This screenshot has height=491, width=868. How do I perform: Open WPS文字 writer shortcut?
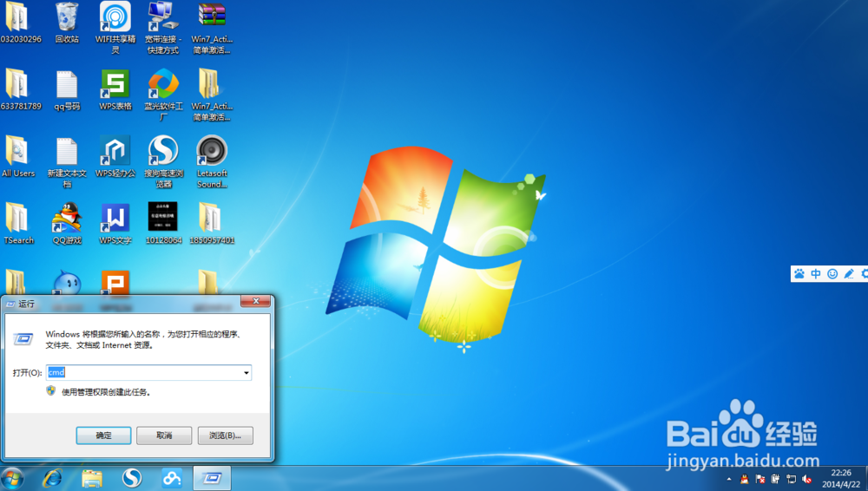coord(115,224)
